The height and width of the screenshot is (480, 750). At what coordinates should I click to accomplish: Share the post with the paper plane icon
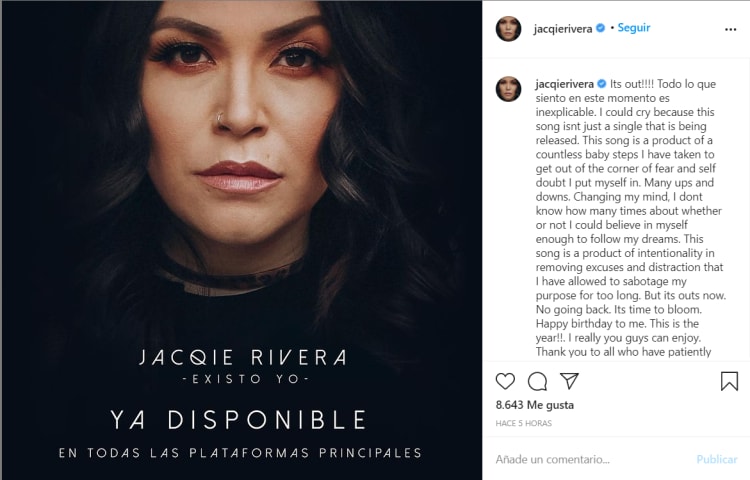pos(569,381)
